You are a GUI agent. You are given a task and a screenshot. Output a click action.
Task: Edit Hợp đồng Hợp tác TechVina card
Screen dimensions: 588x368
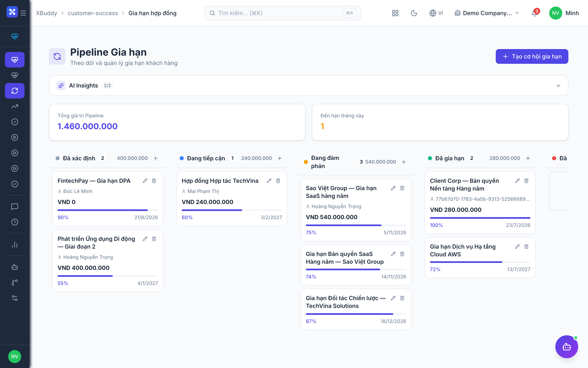tap(269, 181)
